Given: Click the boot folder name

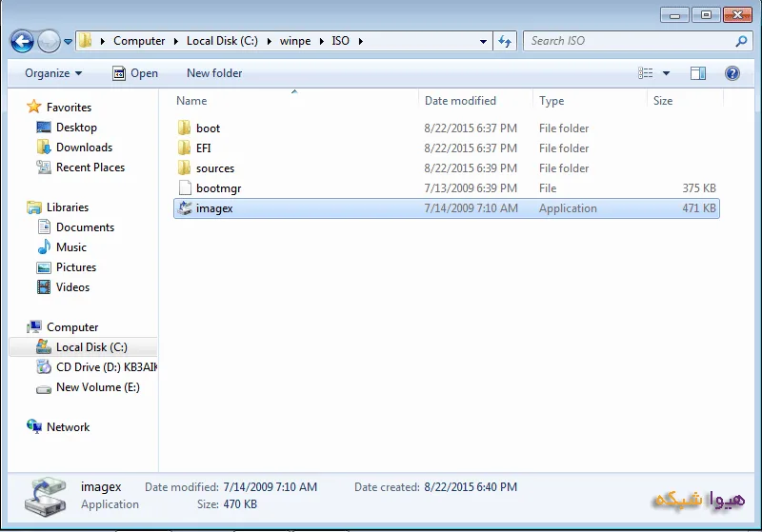Looking at the screenshot, I should (x=208, y=128).
